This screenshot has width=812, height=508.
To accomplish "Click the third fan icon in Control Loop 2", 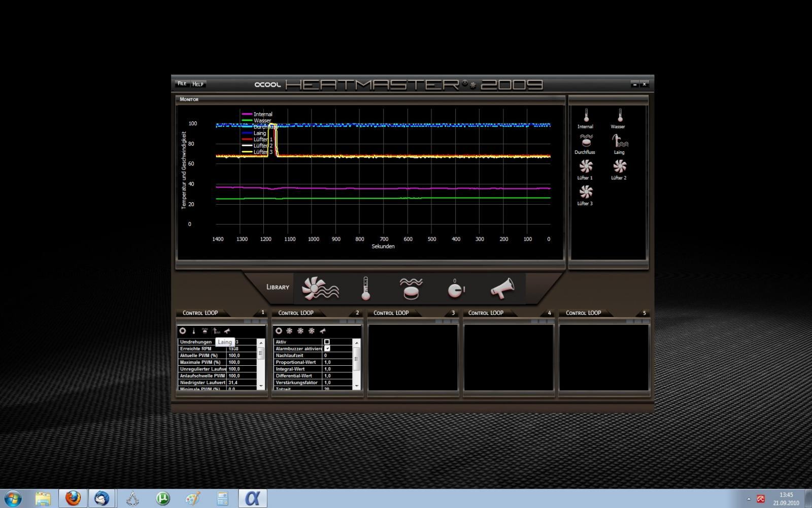I will coord(312,331).
